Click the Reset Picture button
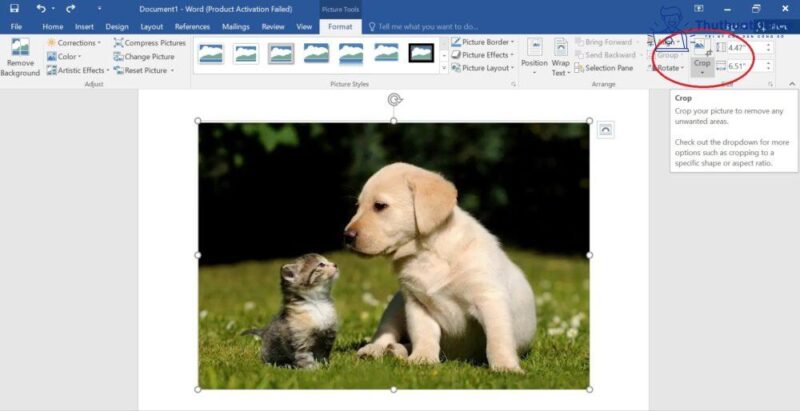The height and width of the screenshot is (411, 800). point(140,70)
